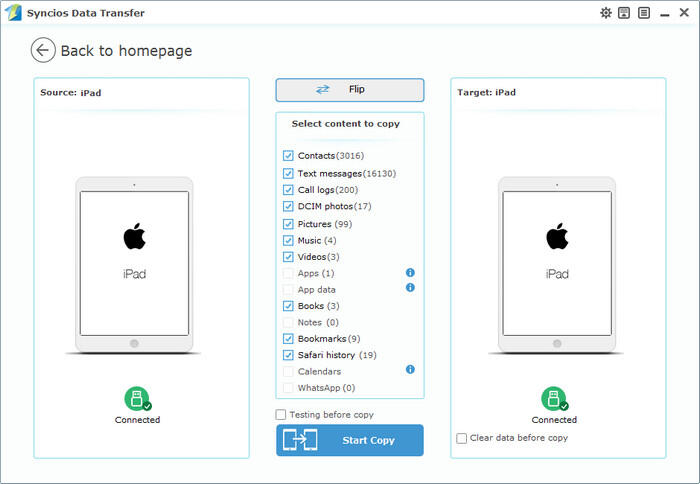Click the source Connected USB icon
The image size is (700, 484).
point(138,398)
